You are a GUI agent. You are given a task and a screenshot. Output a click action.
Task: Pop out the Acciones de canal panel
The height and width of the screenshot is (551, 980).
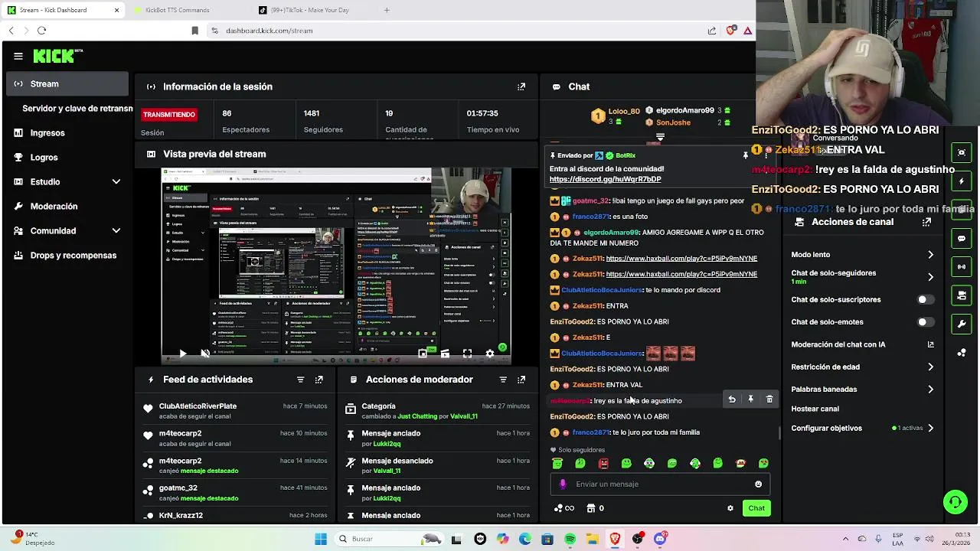pos(926,222)
